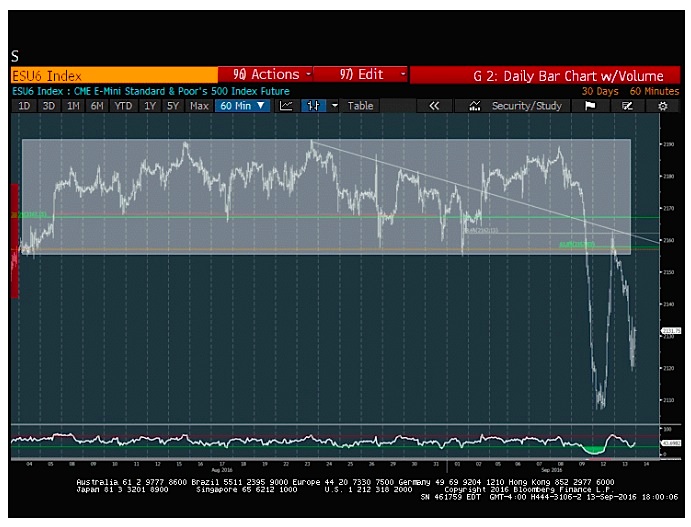This screenshot has width=691, height=527.
Task: Select the 5Y time range
Action: [x=173, y=106]
